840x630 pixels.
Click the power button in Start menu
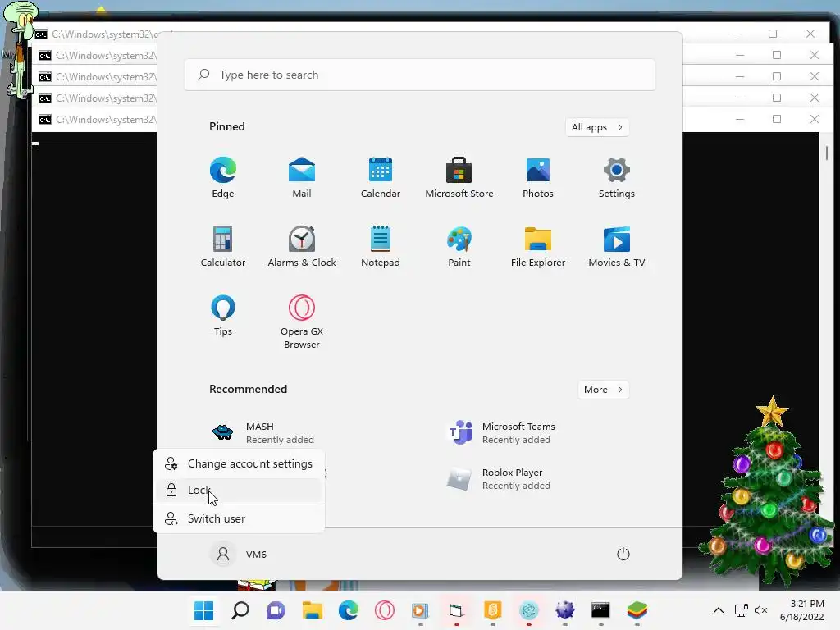pyautogui.click(x=623, y=554)
